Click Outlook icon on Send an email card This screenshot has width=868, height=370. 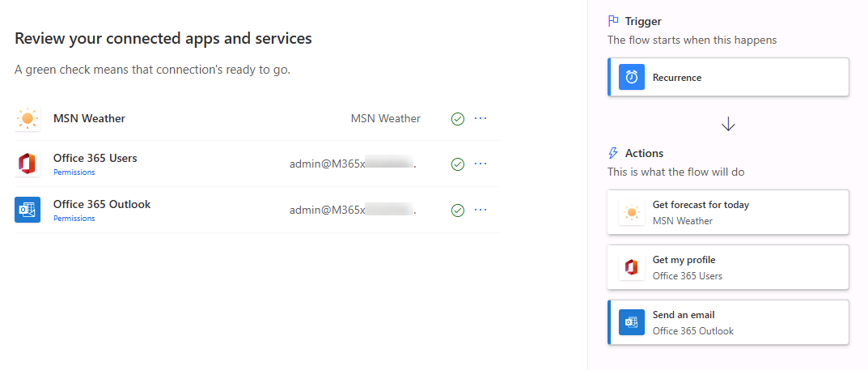[x=632, y=323]
